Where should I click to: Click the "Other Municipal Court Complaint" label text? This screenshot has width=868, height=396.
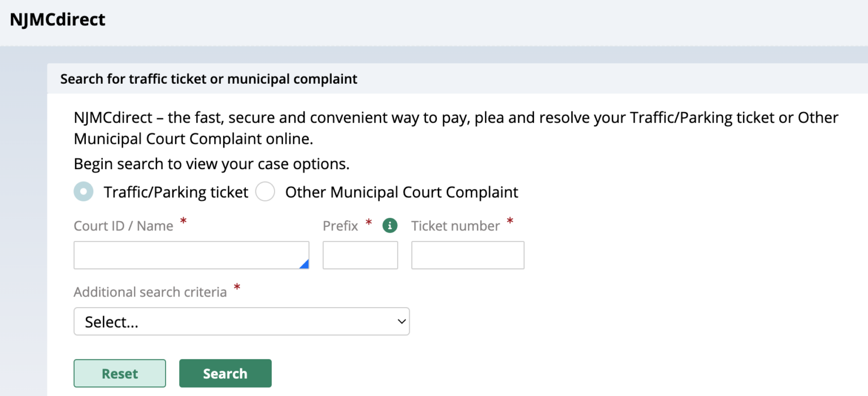coord(401,192)
